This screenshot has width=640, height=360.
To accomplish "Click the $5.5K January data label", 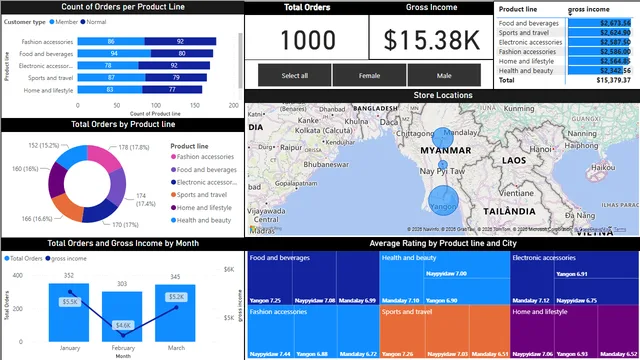I will 69,302.
